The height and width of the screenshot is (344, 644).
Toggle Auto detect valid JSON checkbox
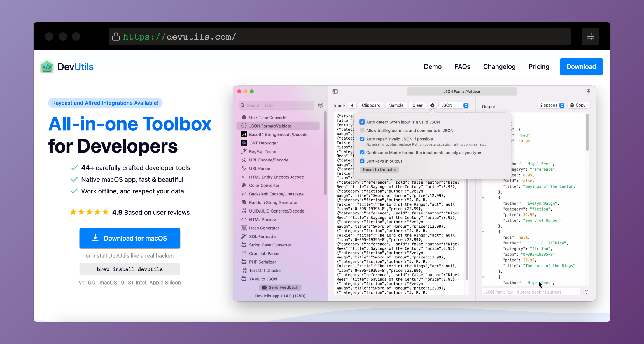362,122
